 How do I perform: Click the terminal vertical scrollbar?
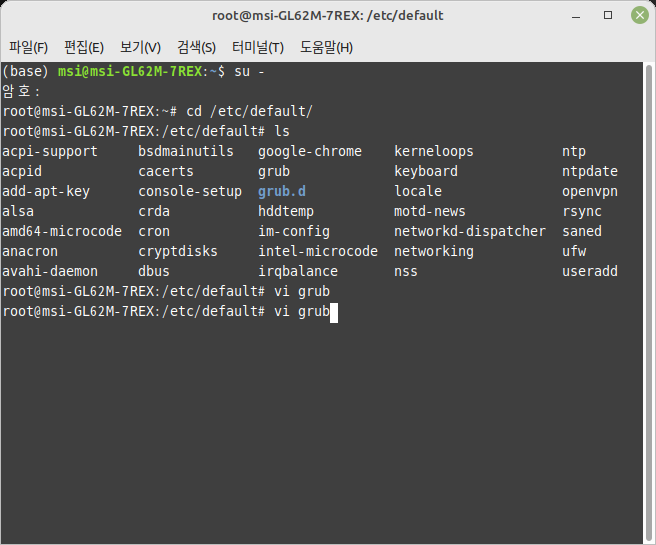649,303
